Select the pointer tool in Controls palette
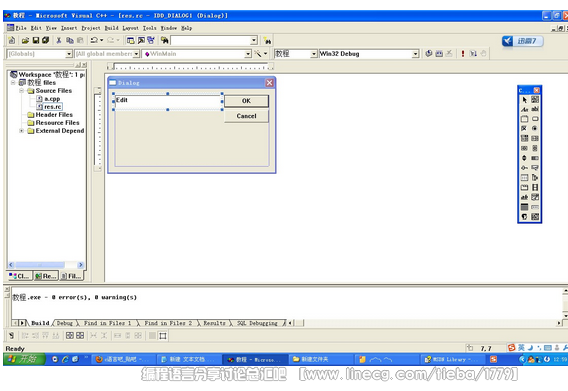This screenshot has height=391, width=568. point(525,100)
